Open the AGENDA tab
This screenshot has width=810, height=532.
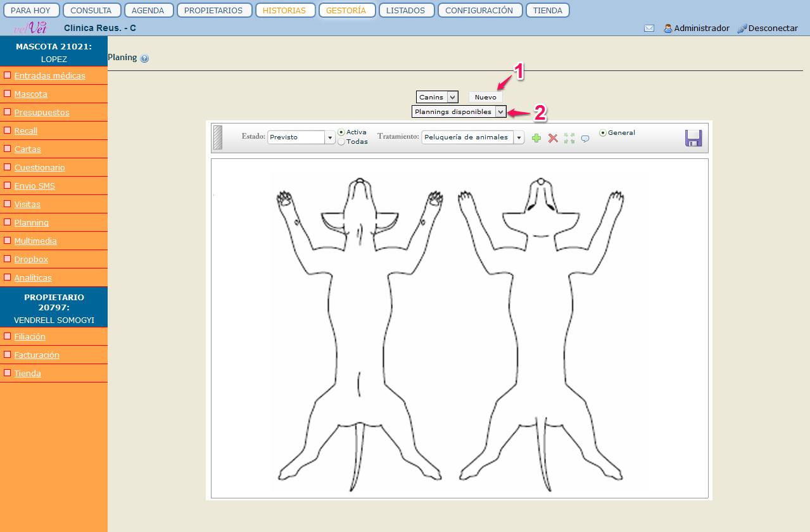click(148, 10)
